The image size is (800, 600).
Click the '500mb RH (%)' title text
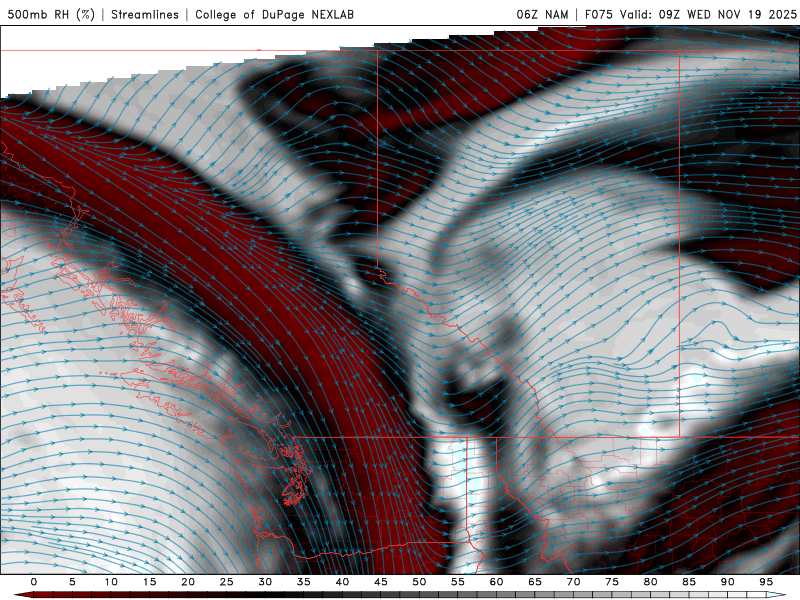tap(51, 14)
